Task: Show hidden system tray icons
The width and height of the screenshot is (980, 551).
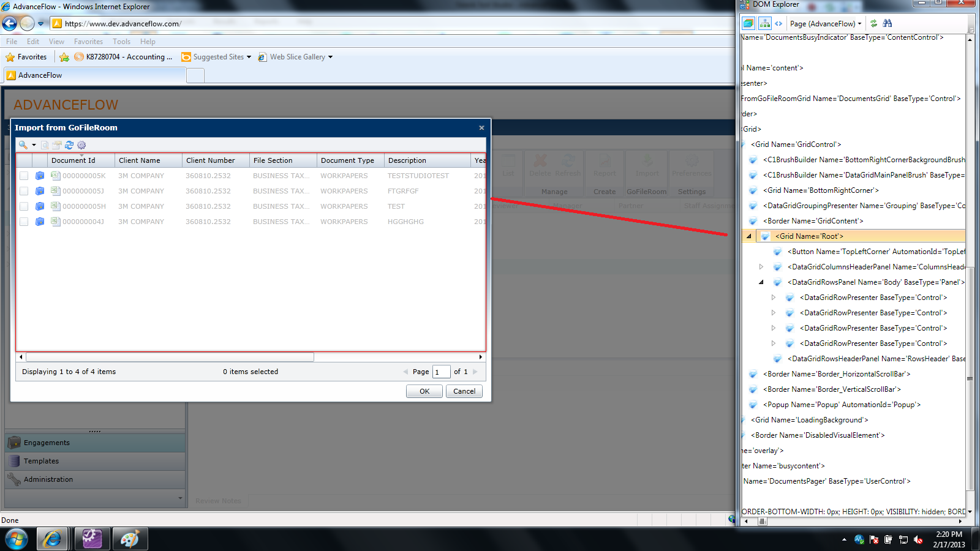Action: click(x=844, y=539)
